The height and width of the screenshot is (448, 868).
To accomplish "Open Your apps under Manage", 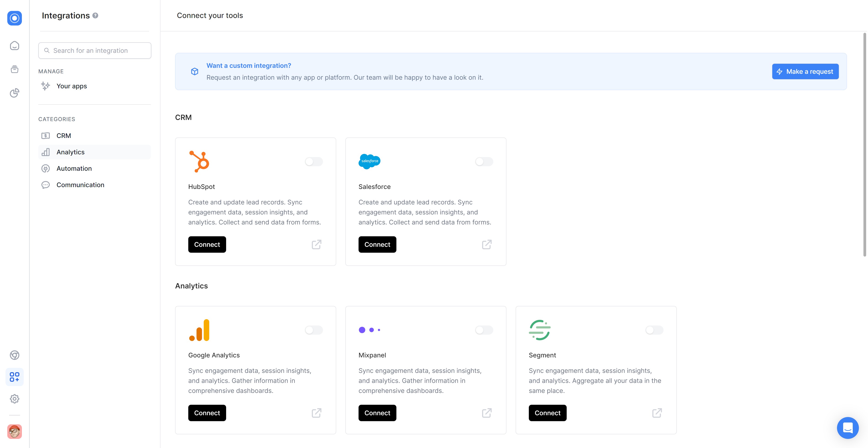I will coord(71,86).
